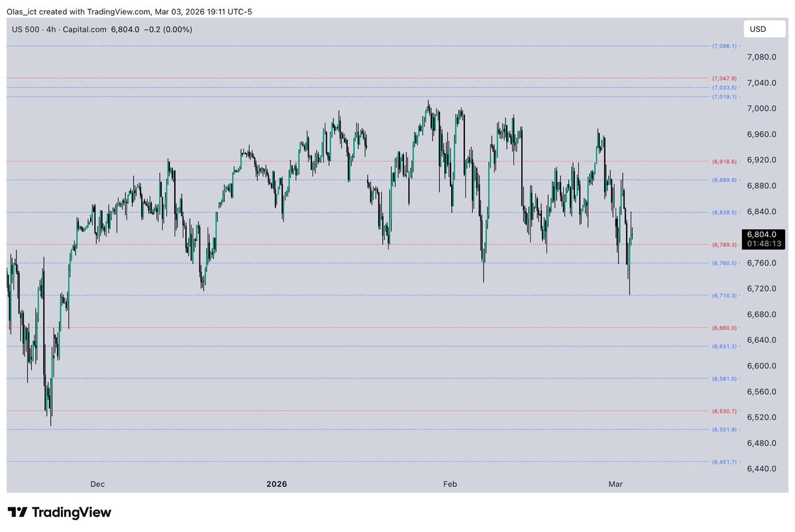
Task: Click the 2026 label on time axis
Action: [x=276, y=484]
